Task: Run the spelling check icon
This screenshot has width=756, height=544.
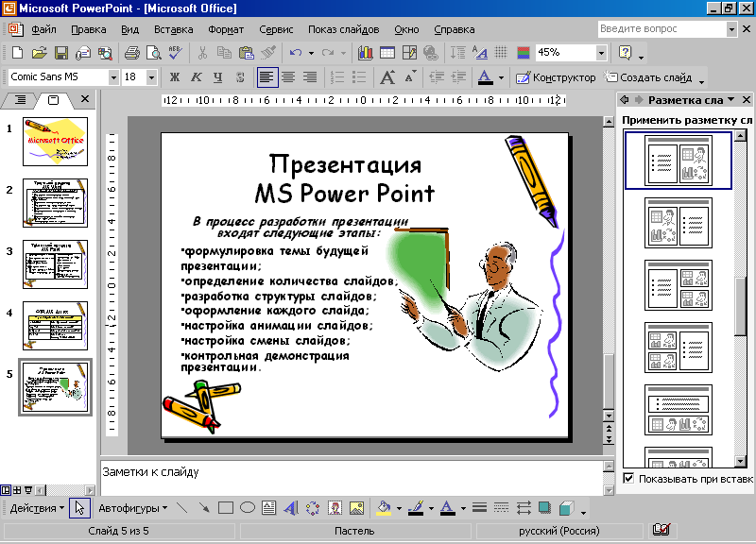Action: point(175,53)
